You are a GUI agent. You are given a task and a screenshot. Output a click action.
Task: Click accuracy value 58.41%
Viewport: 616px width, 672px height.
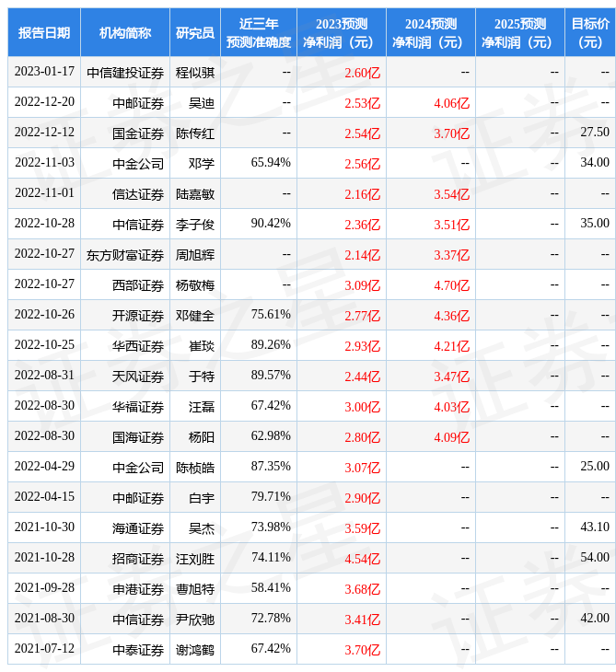[271, 588]
